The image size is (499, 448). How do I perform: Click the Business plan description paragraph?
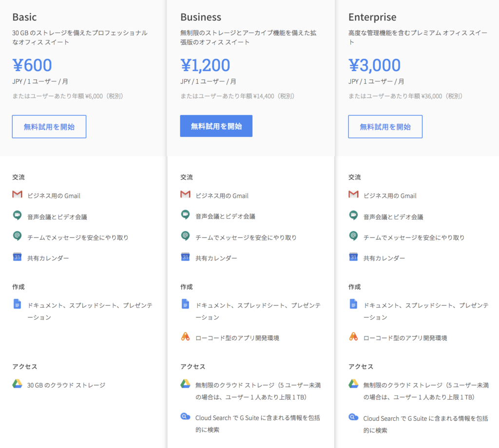tap(248, 37)
